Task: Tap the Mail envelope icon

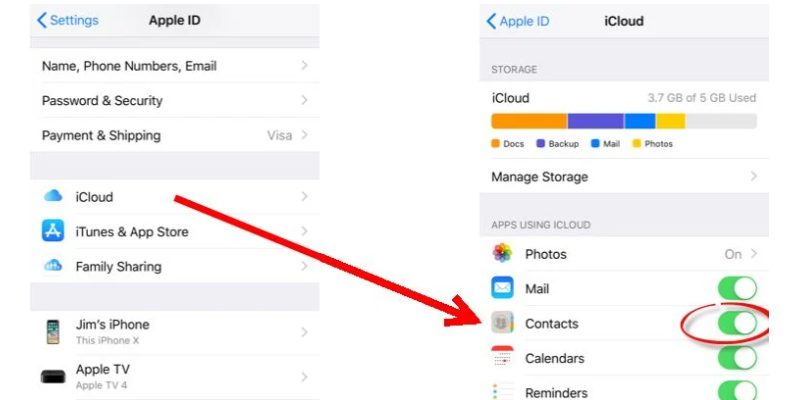Action: click(502, 288)
